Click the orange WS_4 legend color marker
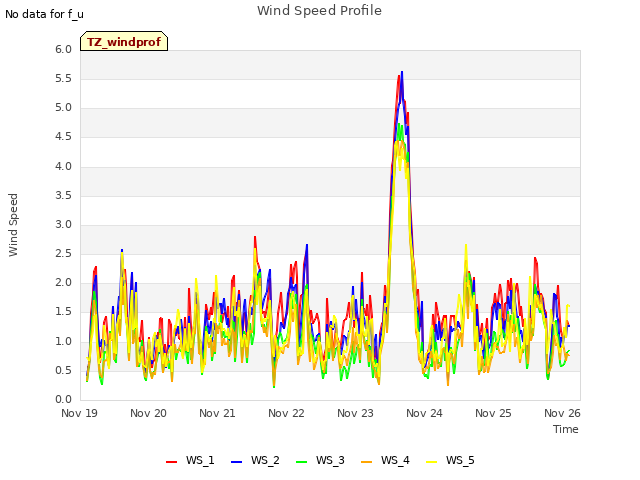This screenshot has height=480, width=640. (367, 462)
